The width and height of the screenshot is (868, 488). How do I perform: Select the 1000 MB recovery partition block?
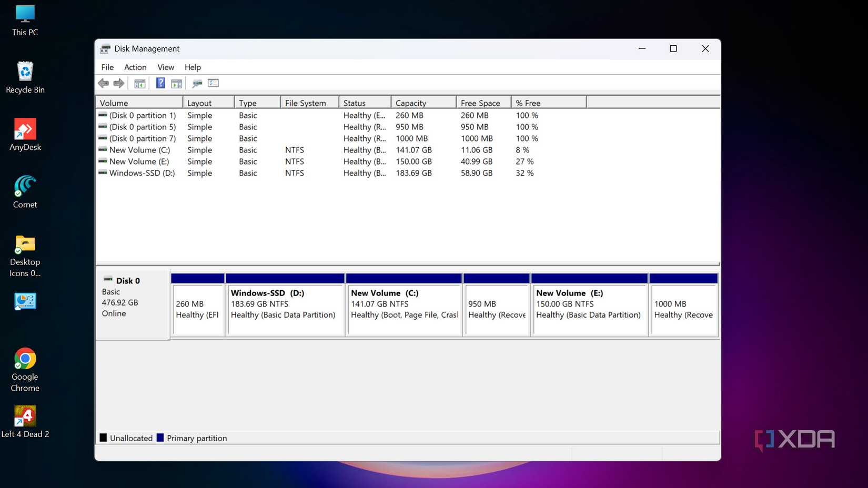click(684, 304)
